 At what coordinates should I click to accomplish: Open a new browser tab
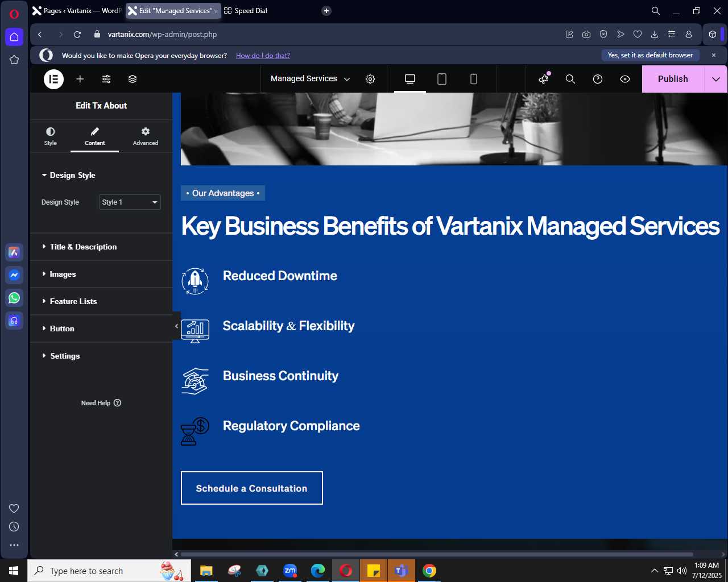[326, 11]
